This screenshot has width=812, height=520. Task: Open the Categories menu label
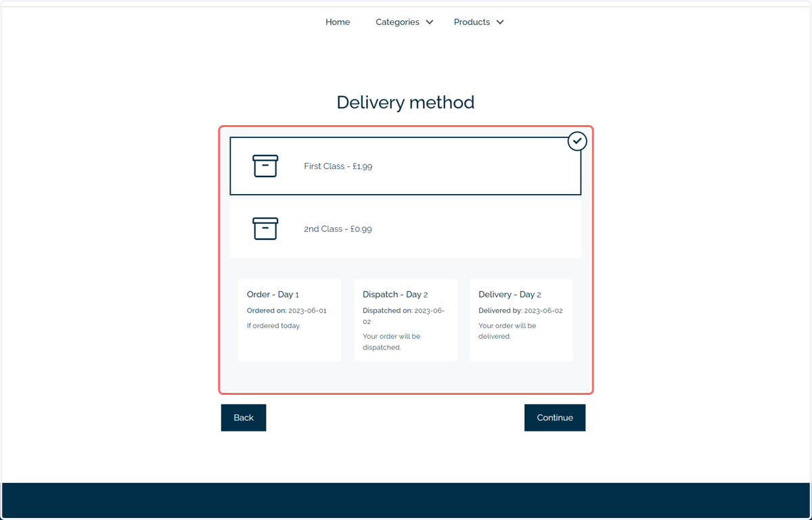(x=397, y=22)
